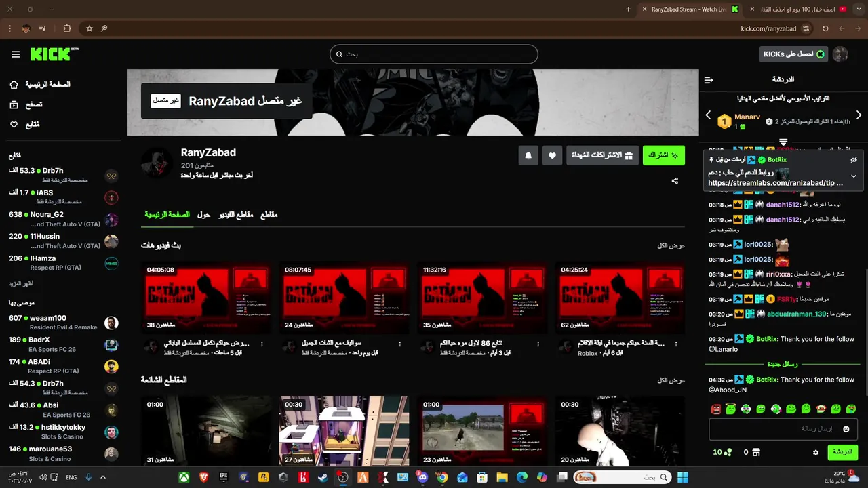Viewport: 868px width, 488px height.
Task: Open Xbox app from the taskbar
Action: tap(184, 477)
